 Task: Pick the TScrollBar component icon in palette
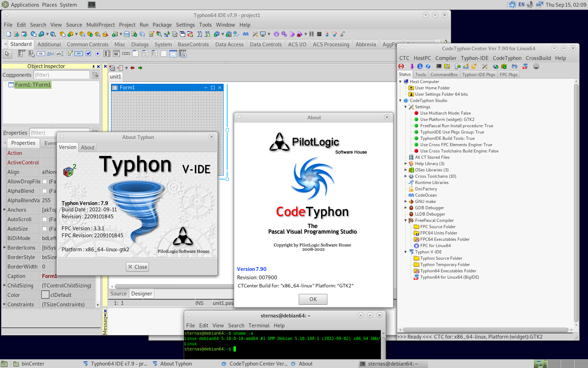[126, 54]
